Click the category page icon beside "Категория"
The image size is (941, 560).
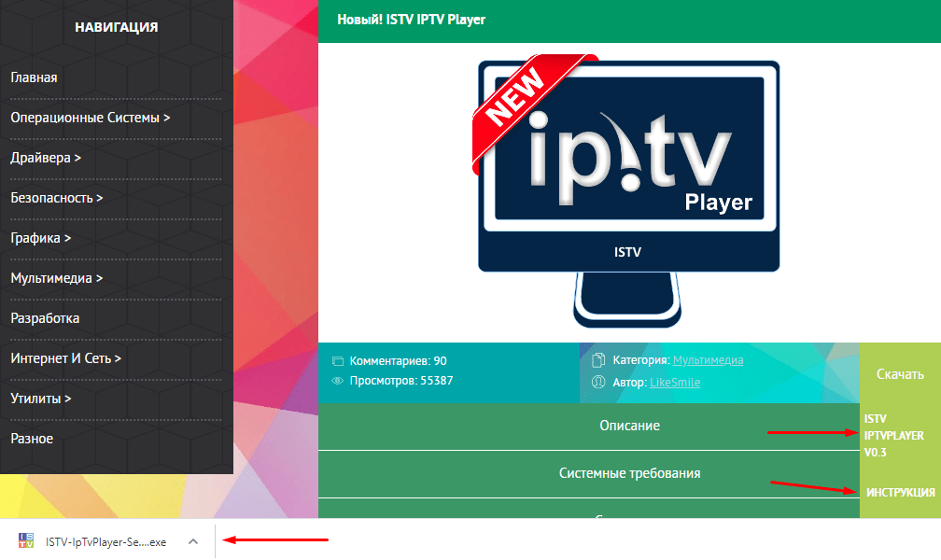(x=598, y=359)
